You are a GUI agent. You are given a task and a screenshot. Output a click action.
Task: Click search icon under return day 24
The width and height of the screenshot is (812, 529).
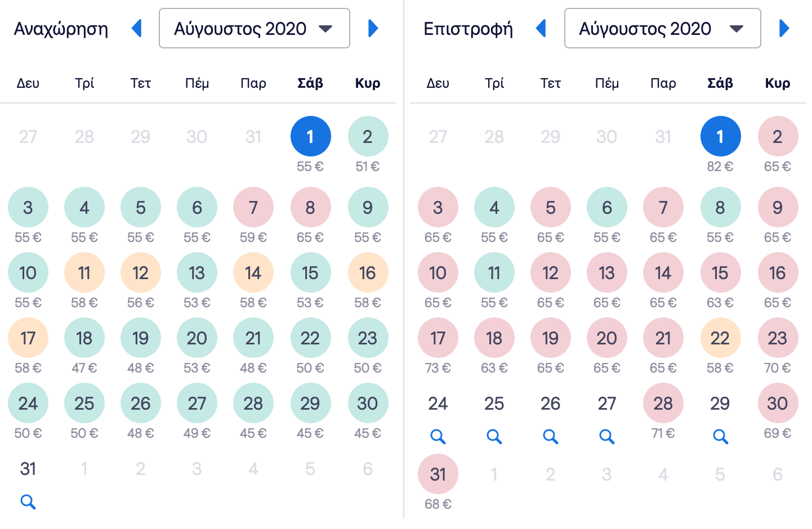coord(438,437)
